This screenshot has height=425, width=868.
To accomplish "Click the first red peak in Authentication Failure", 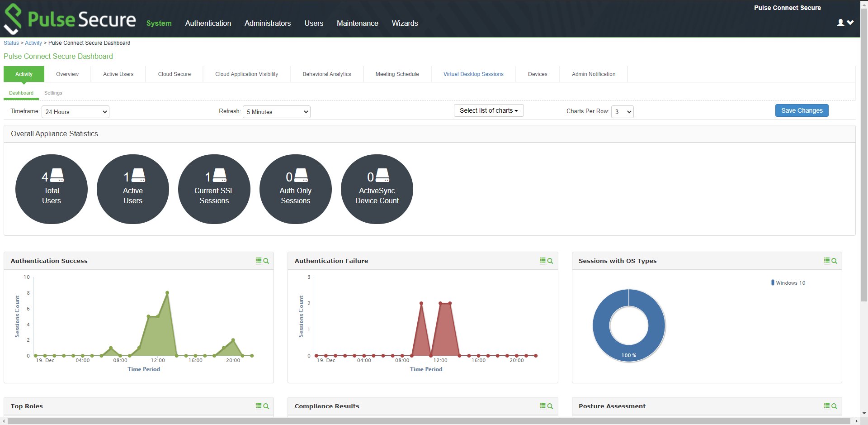I will tap(421, 303).
